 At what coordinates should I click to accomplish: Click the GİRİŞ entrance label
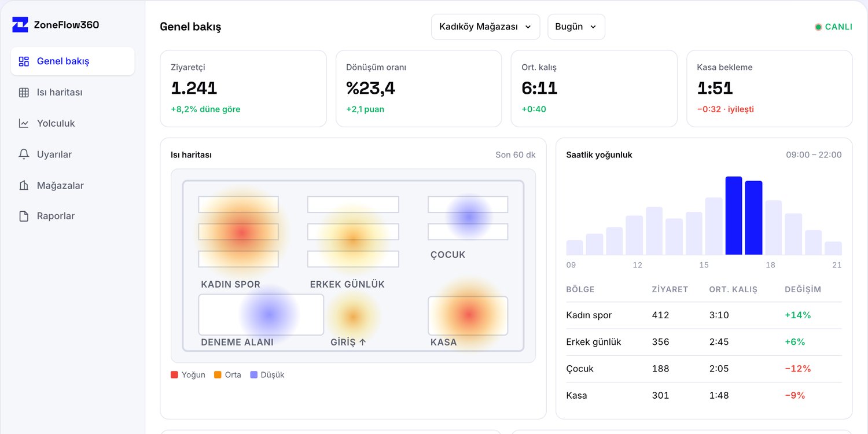pos(348,342)
